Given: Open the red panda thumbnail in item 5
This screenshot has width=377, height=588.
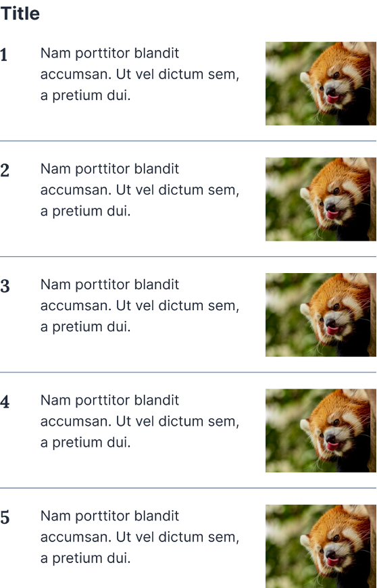Looking at the screenshot, I should click(x=321, y=546).
